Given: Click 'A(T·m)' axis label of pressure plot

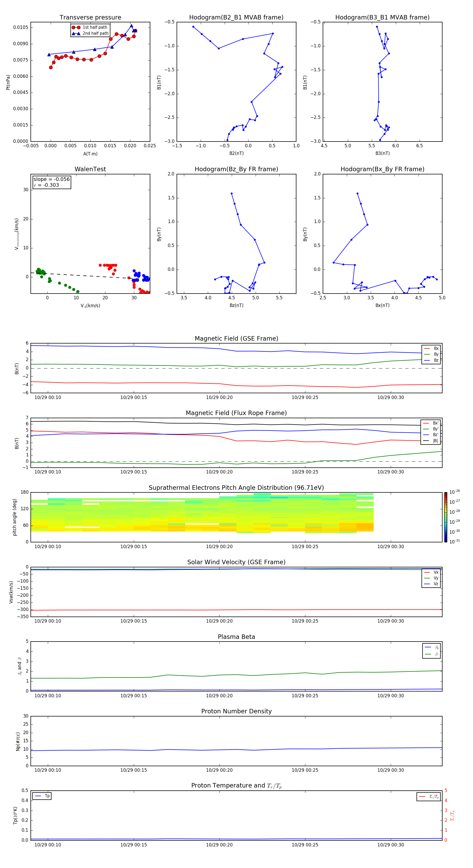Looking at the screenshot, I should [x=90, y=154].
